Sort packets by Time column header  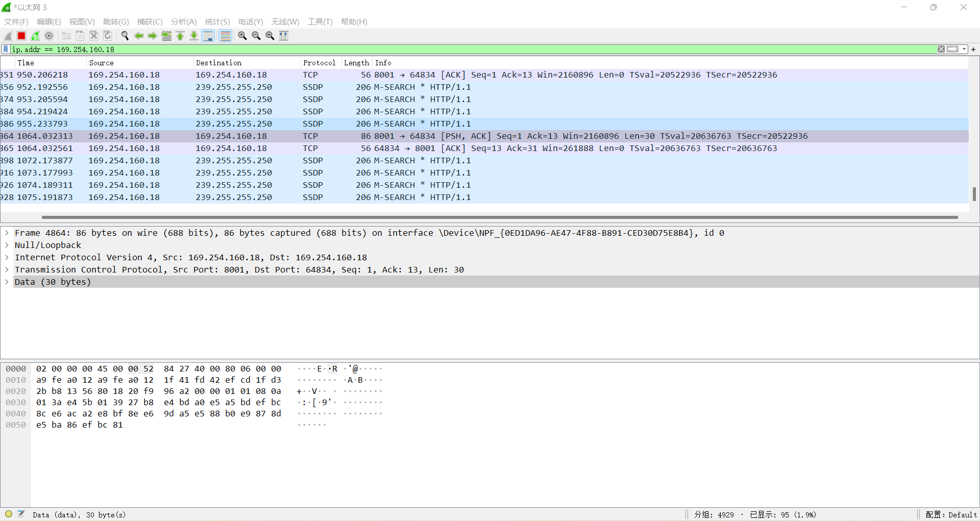pyautogui.click(x=50, y=63)
